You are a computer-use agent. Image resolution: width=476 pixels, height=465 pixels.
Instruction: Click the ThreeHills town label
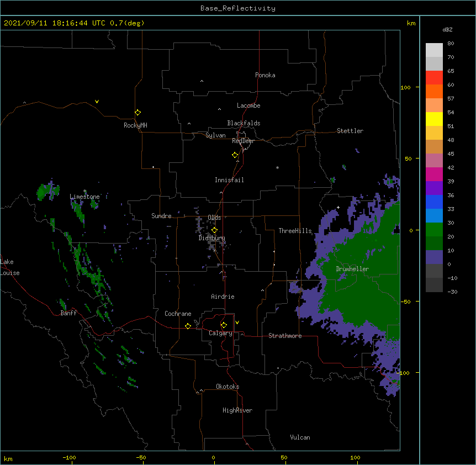[295, 231]
